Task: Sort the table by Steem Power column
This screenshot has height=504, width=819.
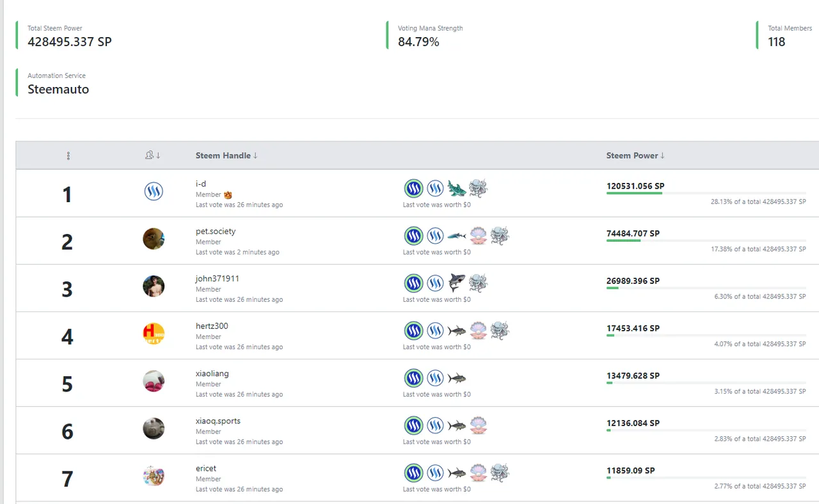Action: point(635,155)
